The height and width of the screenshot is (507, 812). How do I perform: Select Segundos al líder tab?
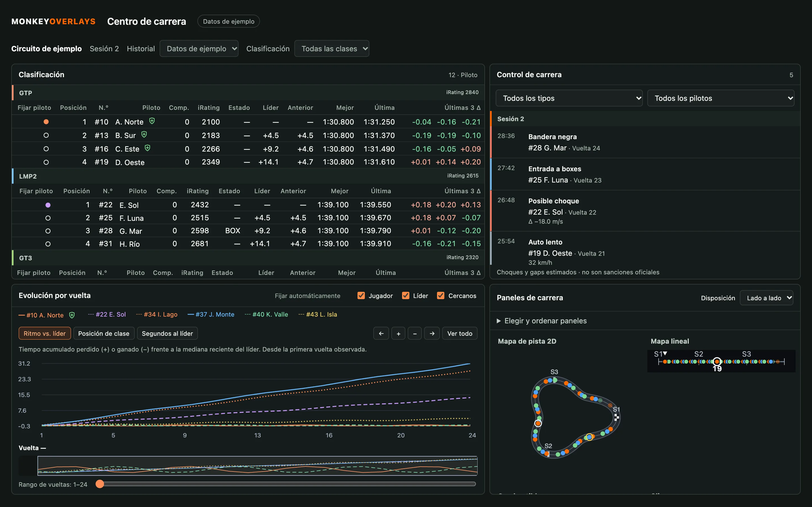(167, 333)
